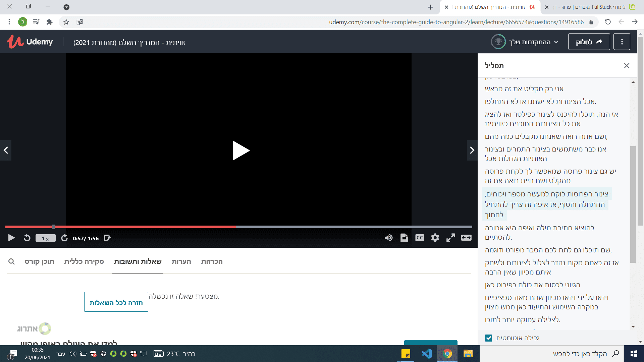The image size is (644, 362).
Task: Open playback speed 1x selector
Action: pyautogui.click(x=45, y=238)
